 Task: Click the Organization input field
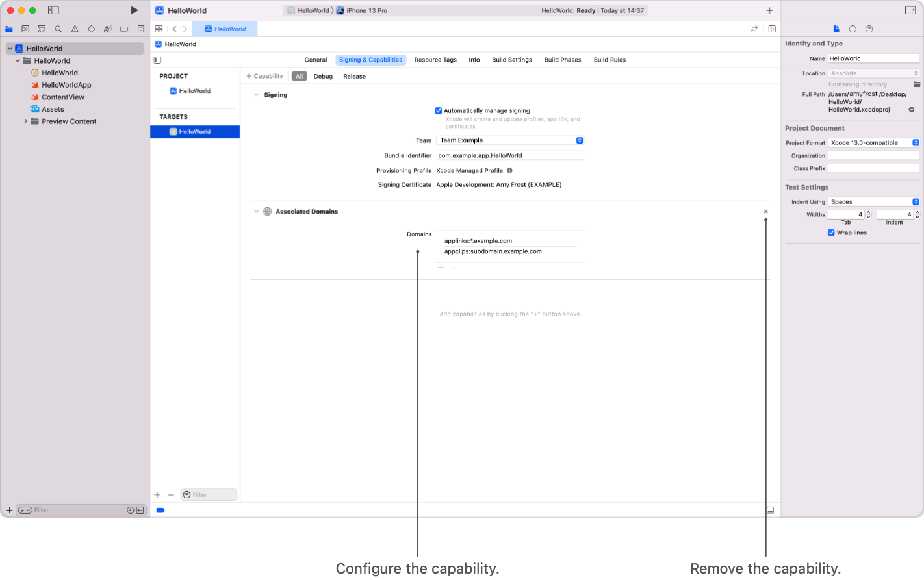click(874, 156)
